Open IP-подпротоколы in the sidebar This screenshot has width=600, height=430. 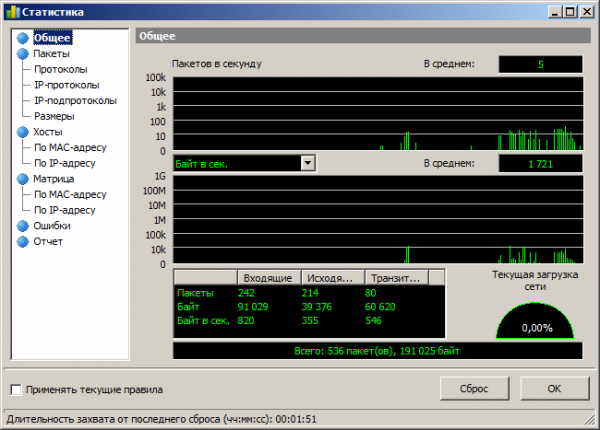click(75, 101)
